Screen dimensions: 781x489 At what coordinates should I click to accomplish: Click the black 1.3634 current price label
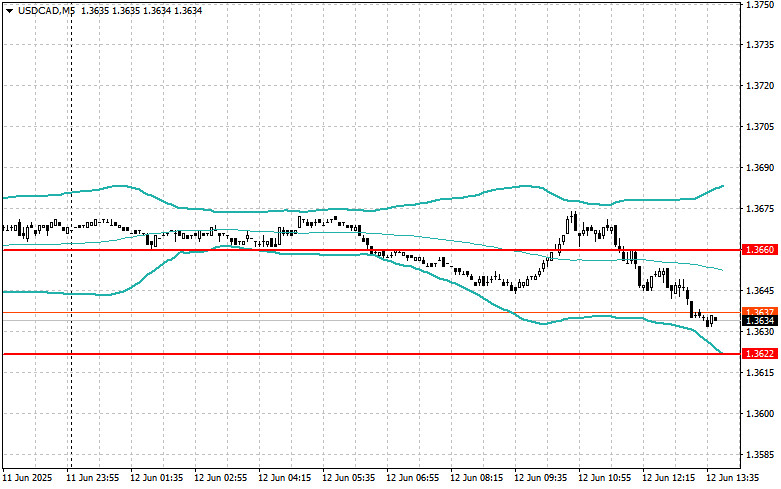click(x=760, y=320)
